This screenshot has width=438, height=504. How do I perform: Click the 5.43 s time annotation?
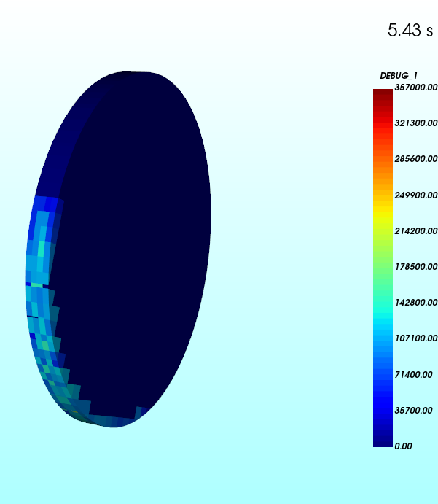[x=410, y=30]
